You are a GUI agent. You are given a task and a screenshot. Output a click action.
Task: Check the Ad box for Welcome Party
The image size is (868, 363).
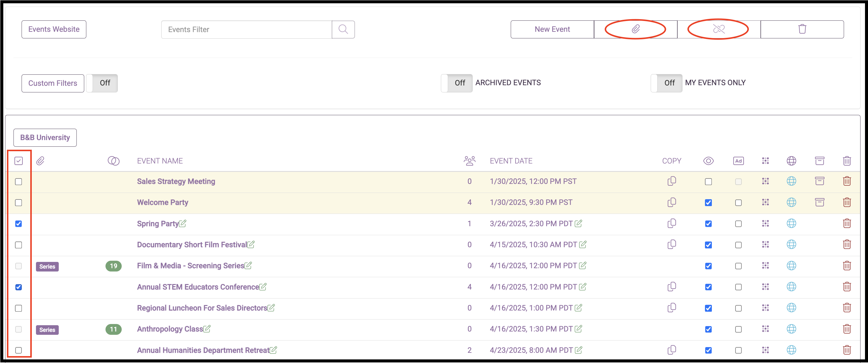pyautogui.click(x=738, y=203)
